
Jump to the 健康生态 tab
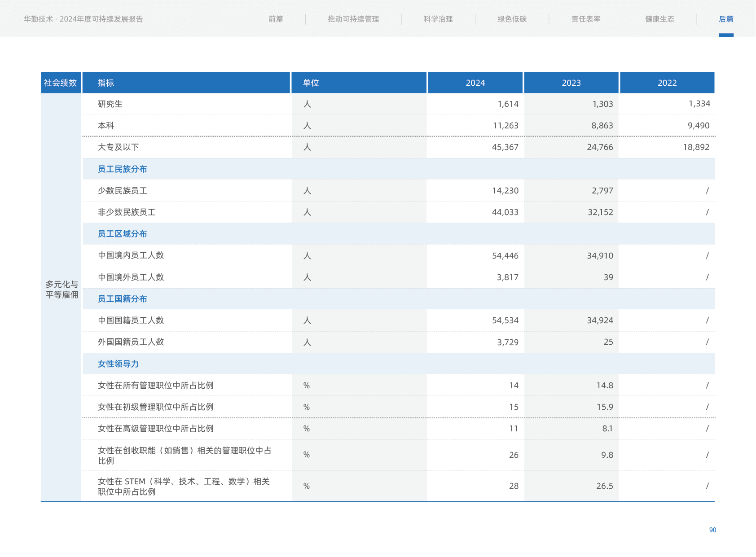pos(659,19)
